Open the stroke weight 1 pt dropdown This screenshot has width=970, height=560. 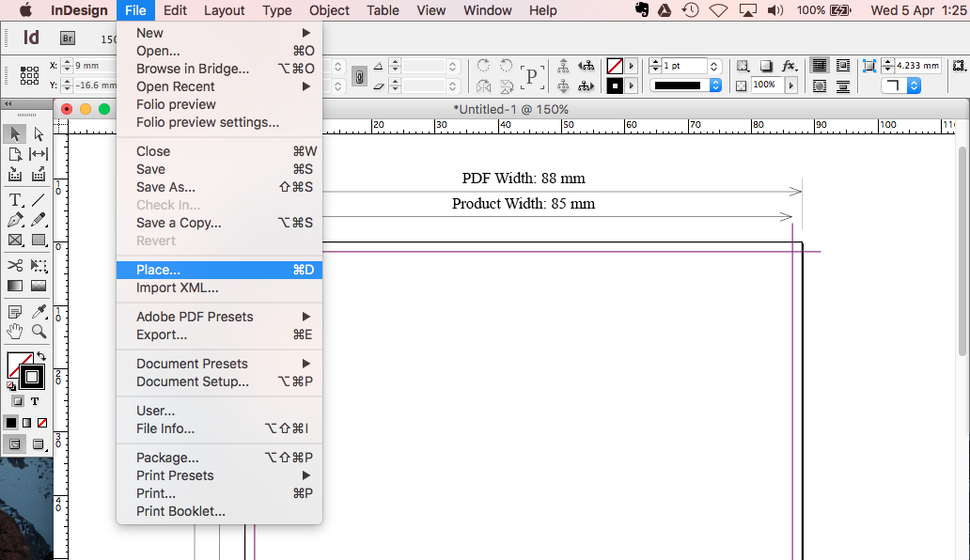point(714,66)
